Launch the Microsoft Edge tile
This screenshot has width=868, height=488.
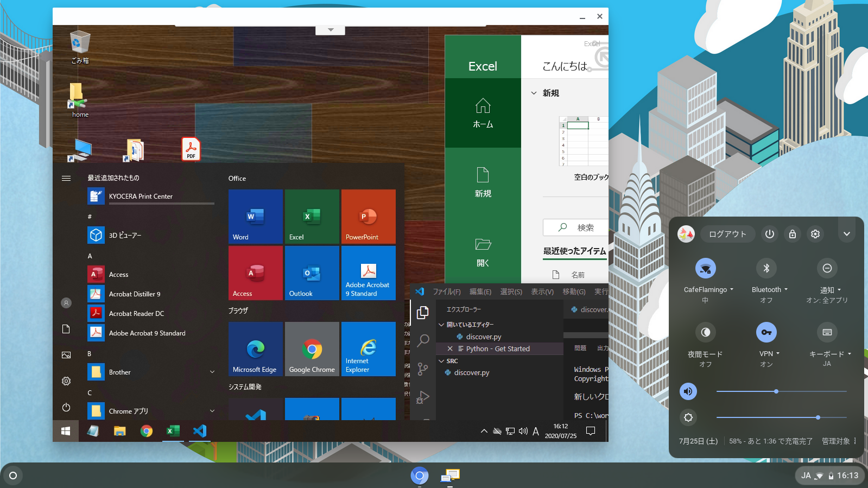pos(256,348)
